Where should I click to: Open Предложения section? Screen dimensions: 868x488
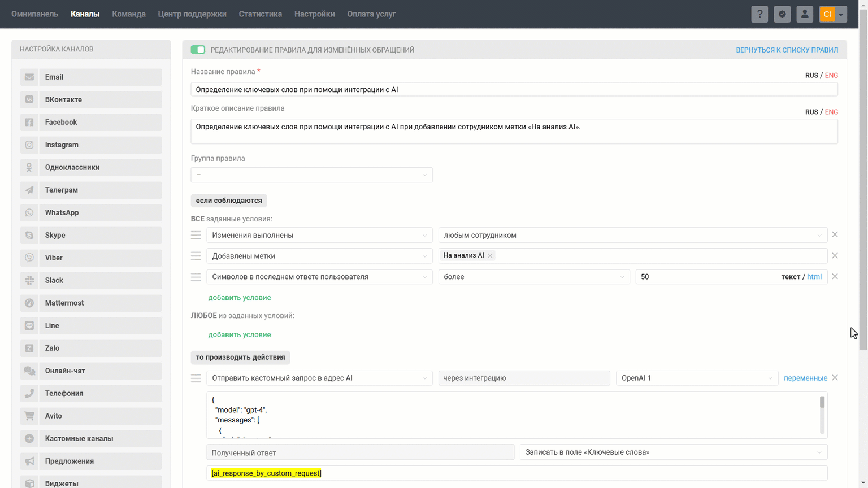(91, 461)
